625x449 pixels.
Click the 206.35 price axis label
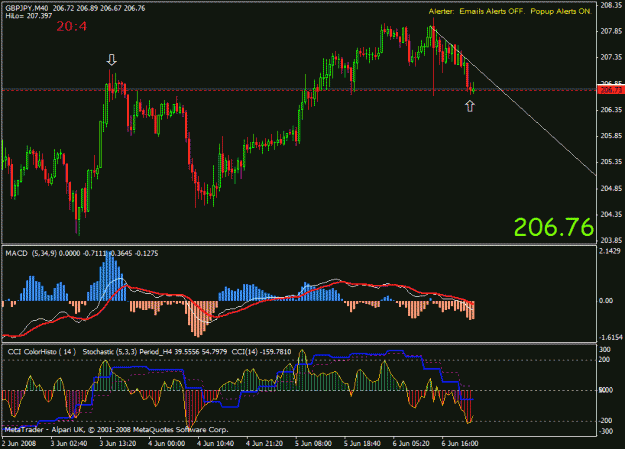coord(611,110)
